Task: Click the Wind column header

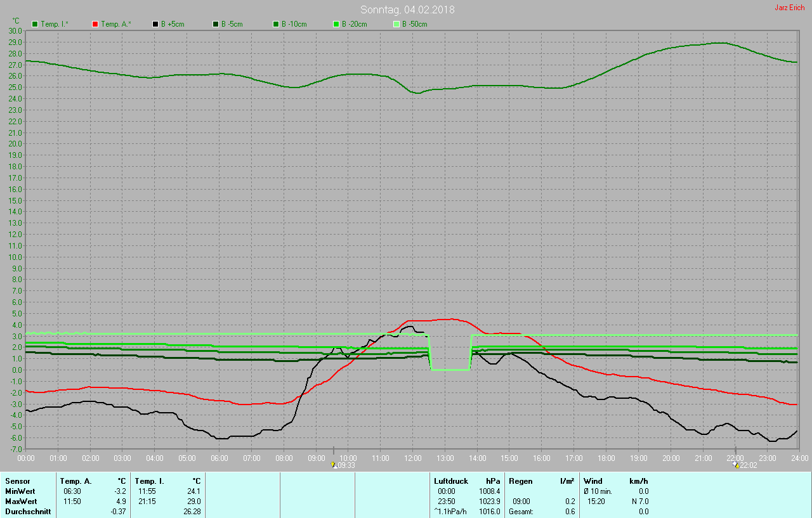Action: pyautogui.click(x=593, y=481)
